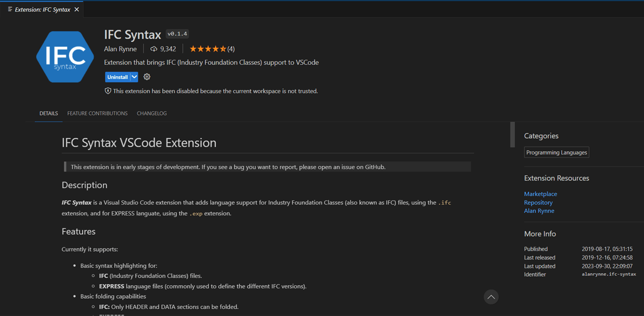Image resolution: width=644 pixels, height=316 pixels.
Task: Click the Published date 2019-08-17, 05:31:15
Action: (x=607, y=249)
